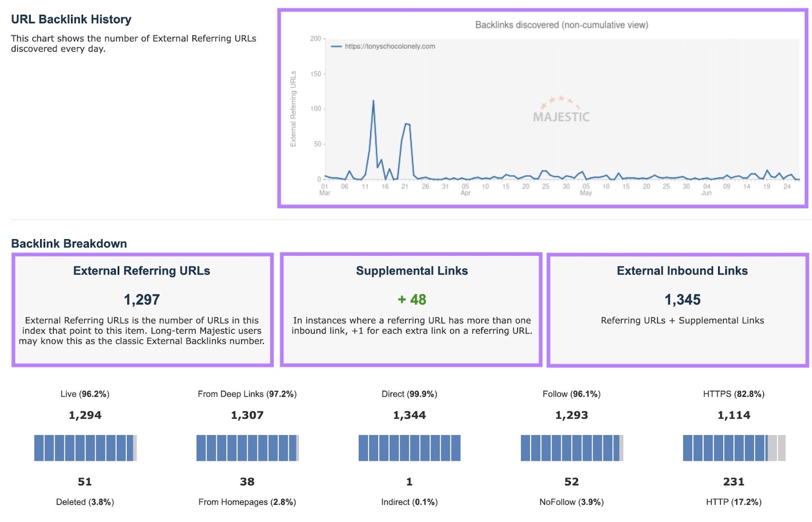Viewport: 812px width, 522px height.
Task: Click the HTTPS vs HTTP bar
Action: [734, 448]
